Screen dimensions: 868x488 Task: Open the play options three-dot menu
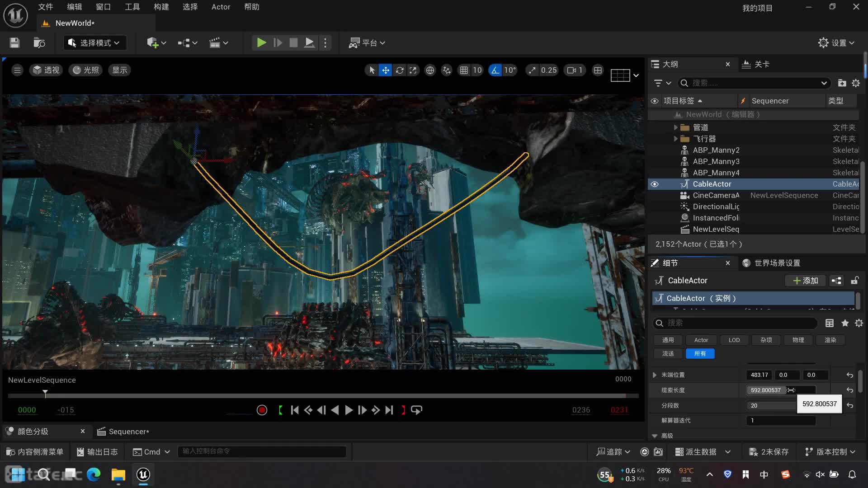[325, 43]
